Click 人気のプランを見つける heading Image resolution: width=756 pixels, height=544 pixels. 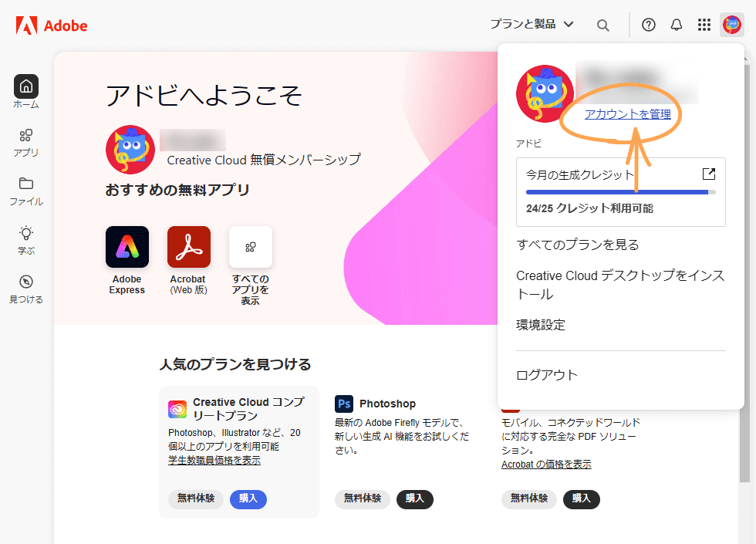[235, 364]
